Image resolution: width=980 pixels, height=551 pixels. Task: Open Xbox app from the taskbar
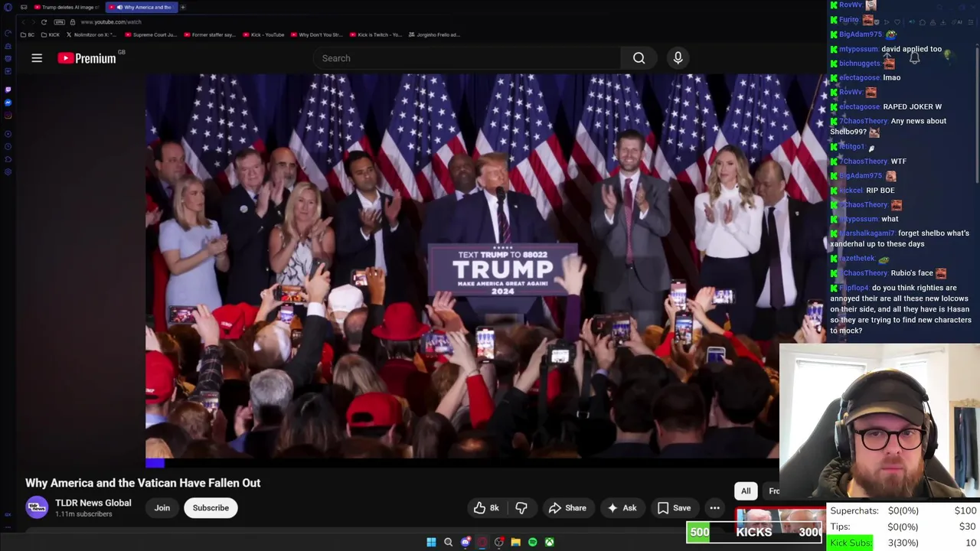click(550, 542)
